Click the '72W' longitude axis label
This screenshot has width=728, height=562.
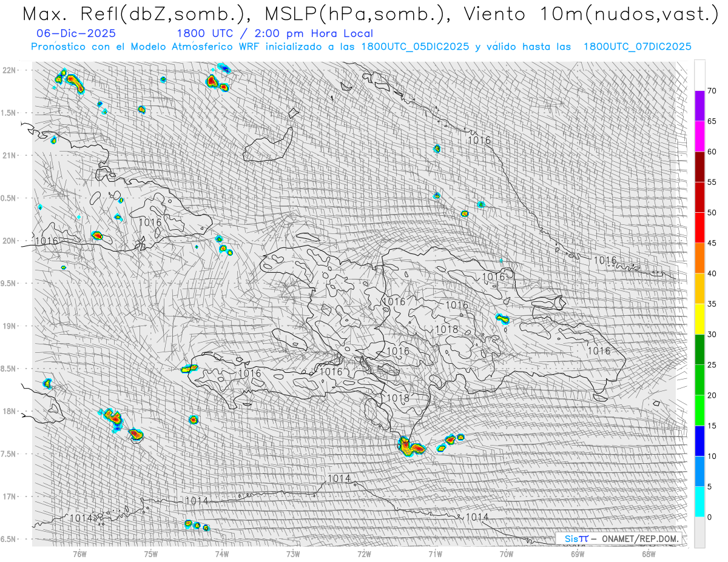pos(364,553)
